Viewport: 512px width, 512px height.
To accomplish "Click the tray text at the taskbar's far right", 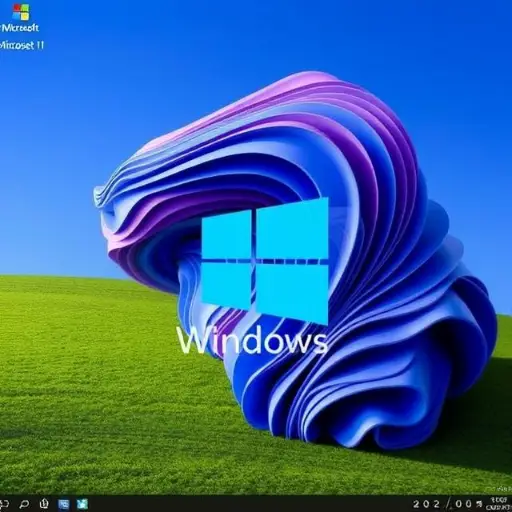I will (499, 504).
